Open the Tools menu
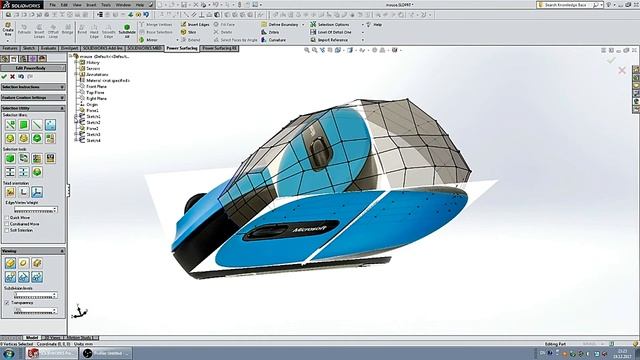Image resolution: width=640 pixels, height=360 pixels. 106,5
